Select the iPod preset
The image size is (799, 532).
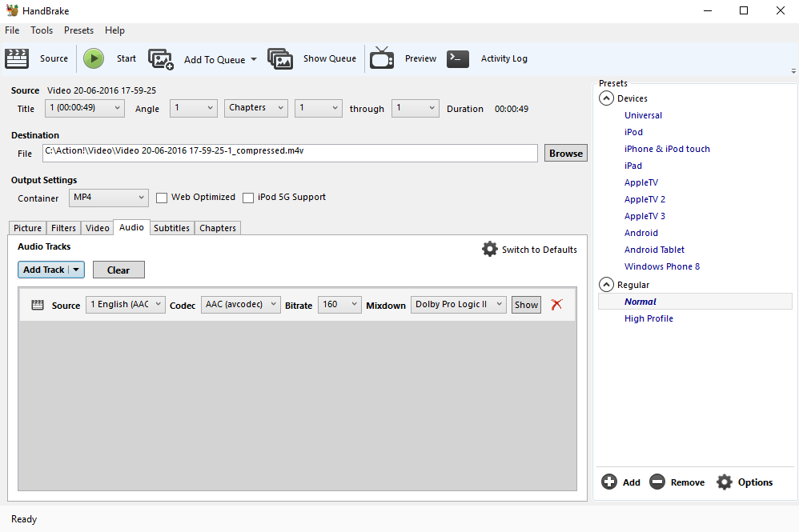click(633, 132)
